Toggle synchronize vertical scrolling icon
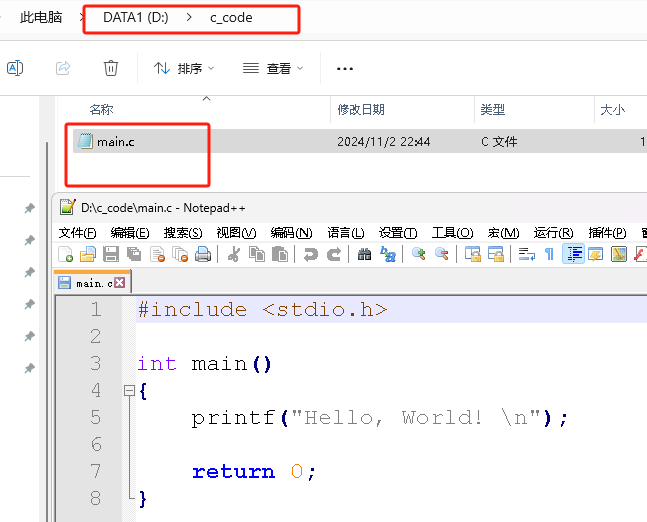Viewport: 647px width, 522px height. pos(473,254)
